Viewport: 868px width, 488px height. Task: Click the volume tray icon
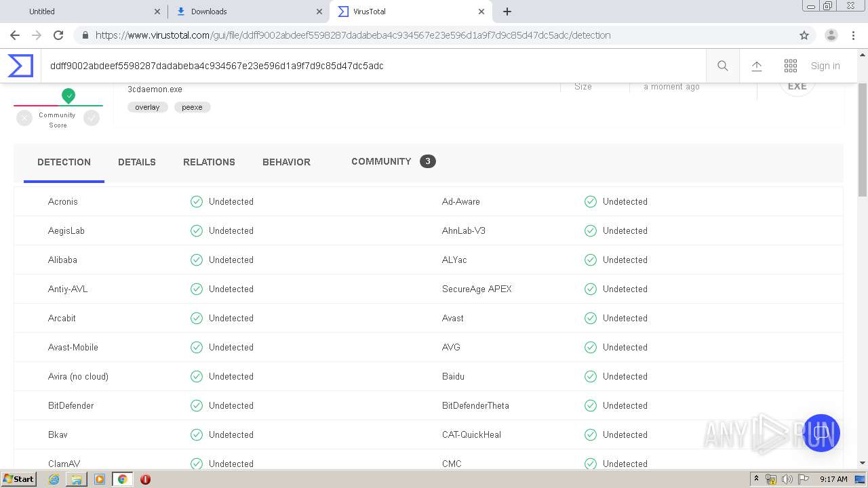click(x=787, y=479)
